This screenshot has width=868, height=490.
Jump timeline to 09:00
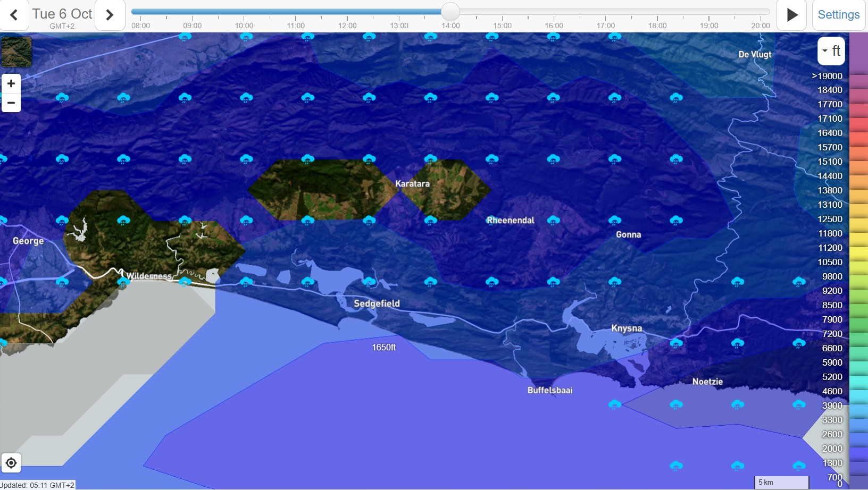coord(193,25)
